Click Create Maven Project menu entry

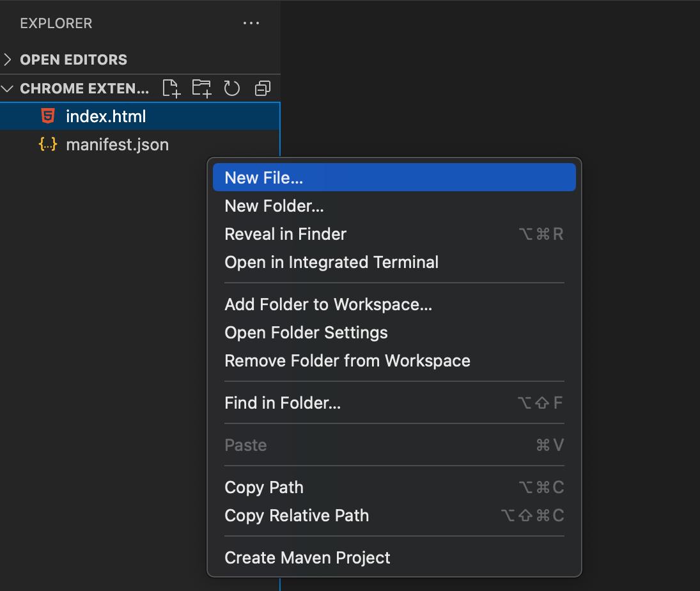tap(307, 557)
